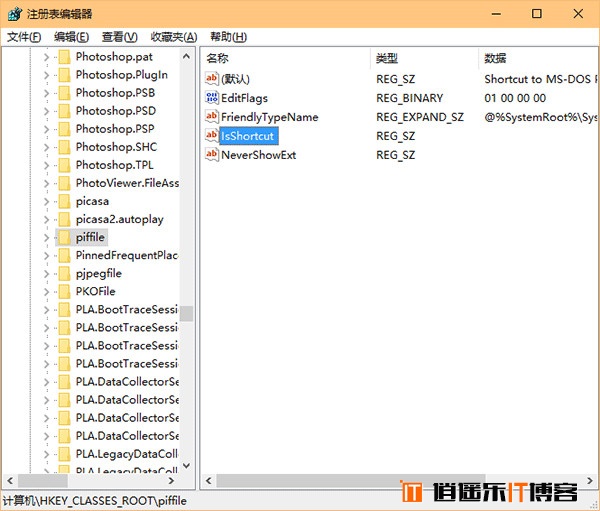Click the Photoshop.PlugIn folder icon
The width and height of the screenshot is (600, 511).
(64, 75)
